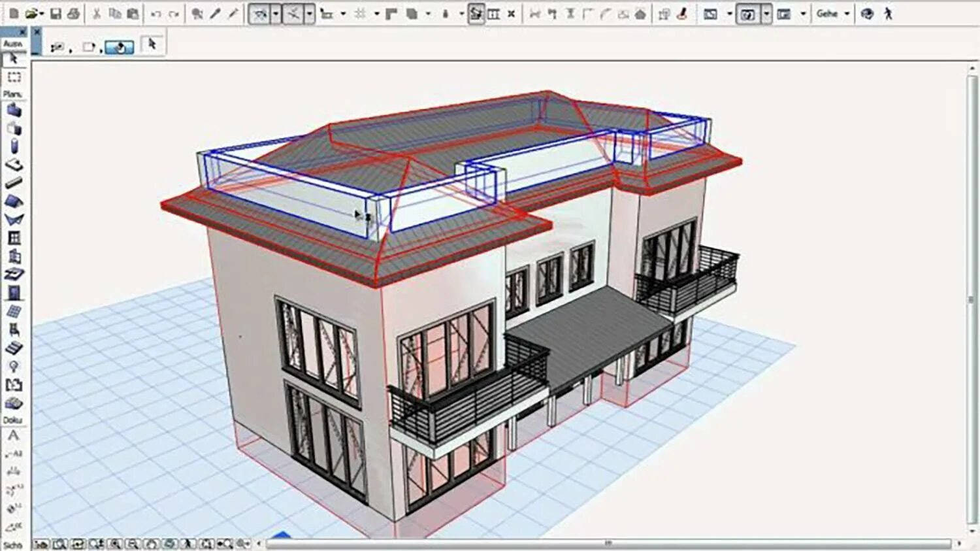This screenshot has width=980, height=551.
Task: Choose the Roof tool from the left toolbox
Action: (12, 201)
